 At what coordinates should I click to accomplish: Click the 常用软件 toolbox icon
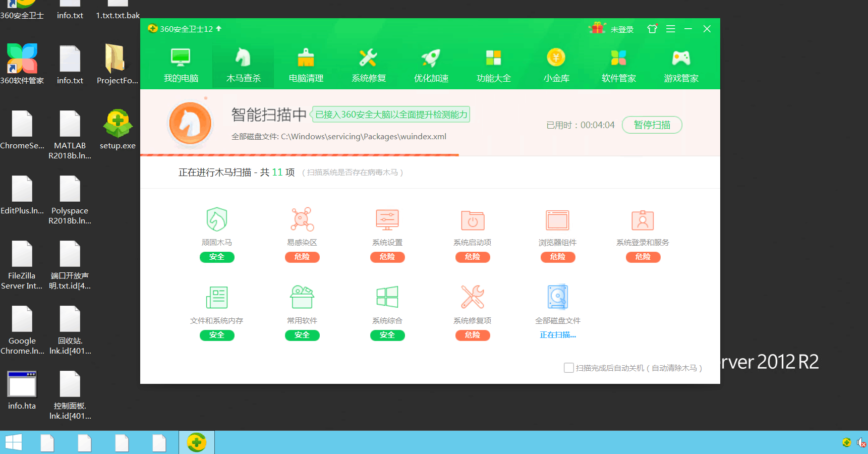[302, 297]
